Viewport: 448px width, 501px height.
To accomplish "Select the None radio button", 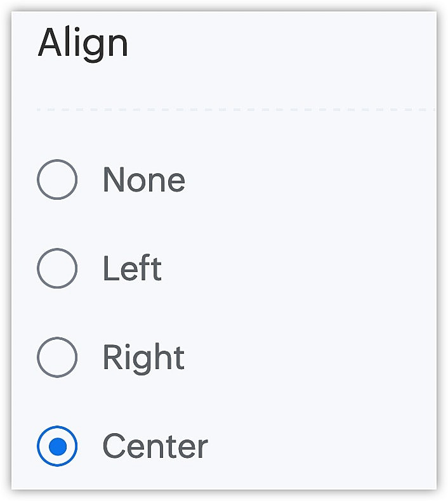I will point(57,179).
